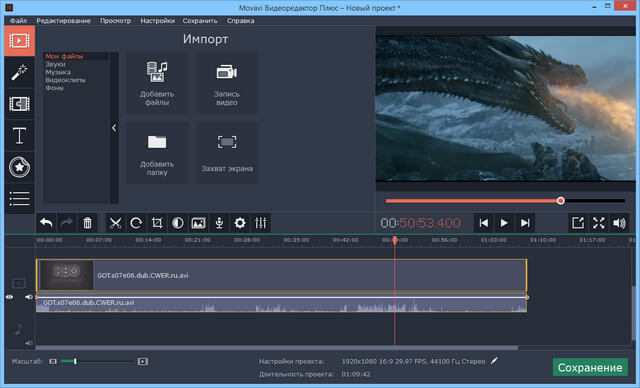
Task: Delete selected clip with trash icon
Action: 87,223
